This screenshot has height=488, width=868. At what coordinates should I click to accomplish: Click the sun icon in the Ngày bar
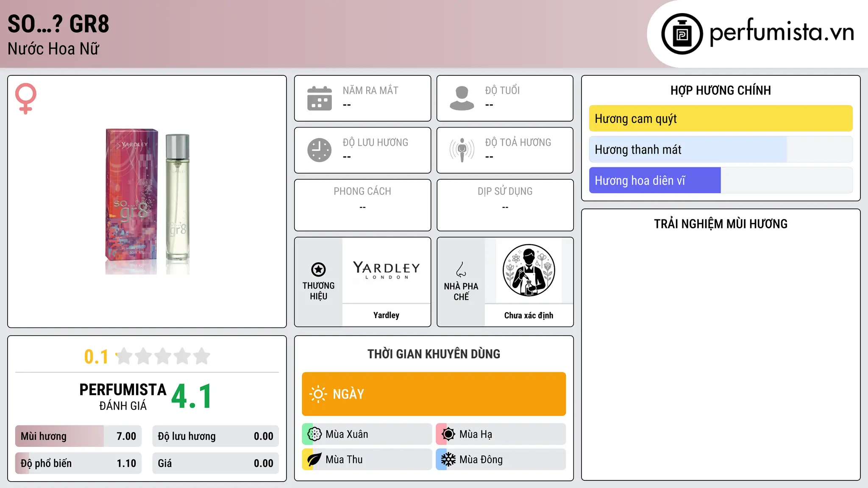(318, 394)
